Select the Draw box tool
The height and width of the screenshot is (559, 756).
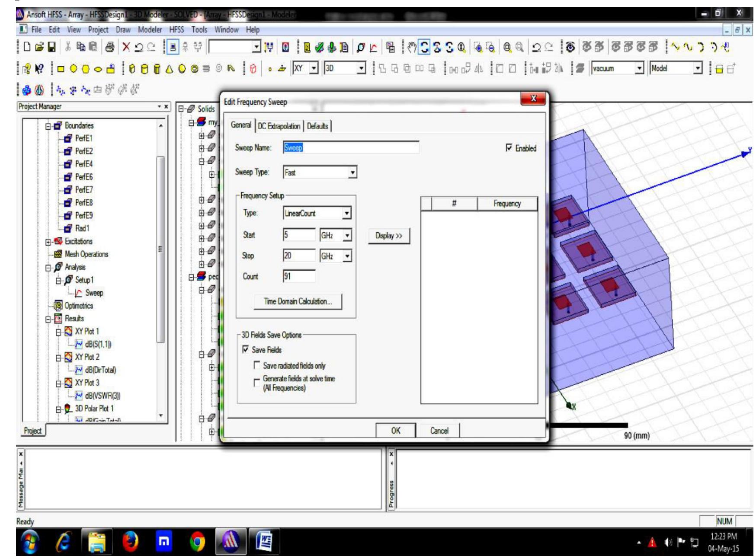coord(132,69)
